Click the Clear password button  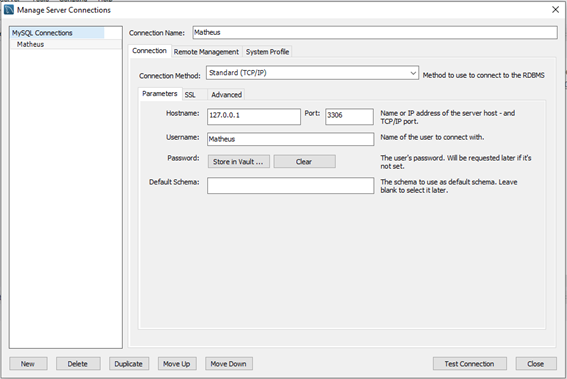304,162
